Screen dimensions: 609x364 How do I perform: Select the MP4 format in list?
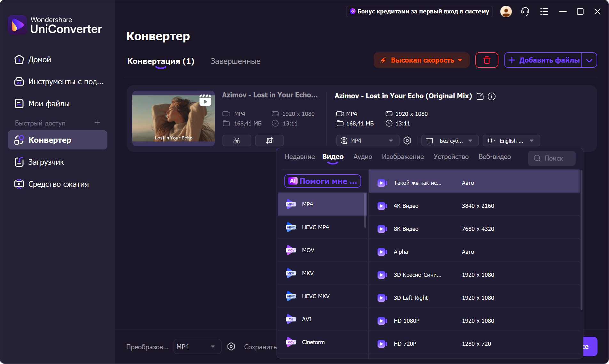pos(322,204)
